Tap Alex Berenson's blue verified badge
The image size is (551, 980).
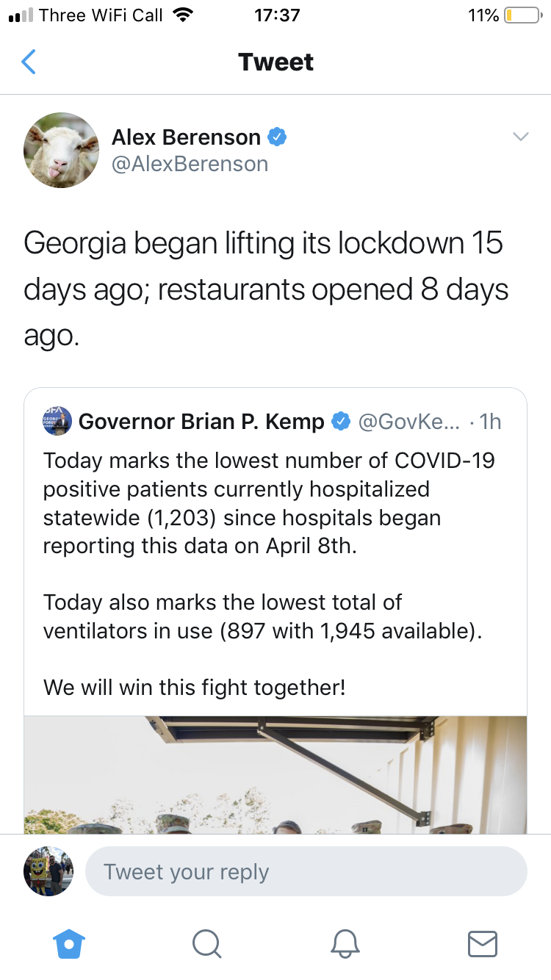click(x=277, y=137)
